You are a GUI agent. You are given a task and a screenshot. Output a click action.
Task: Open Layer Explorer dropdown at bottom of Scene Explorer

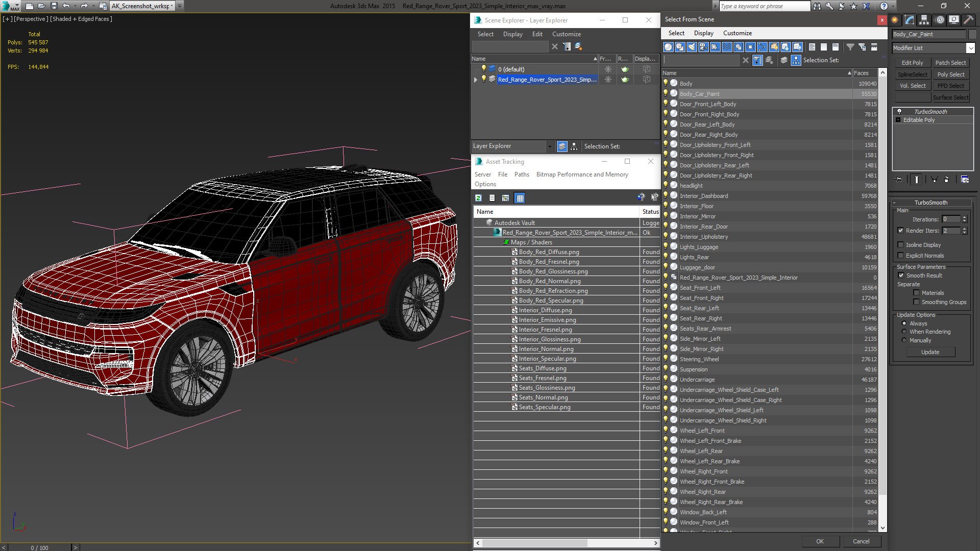(549, 146)
